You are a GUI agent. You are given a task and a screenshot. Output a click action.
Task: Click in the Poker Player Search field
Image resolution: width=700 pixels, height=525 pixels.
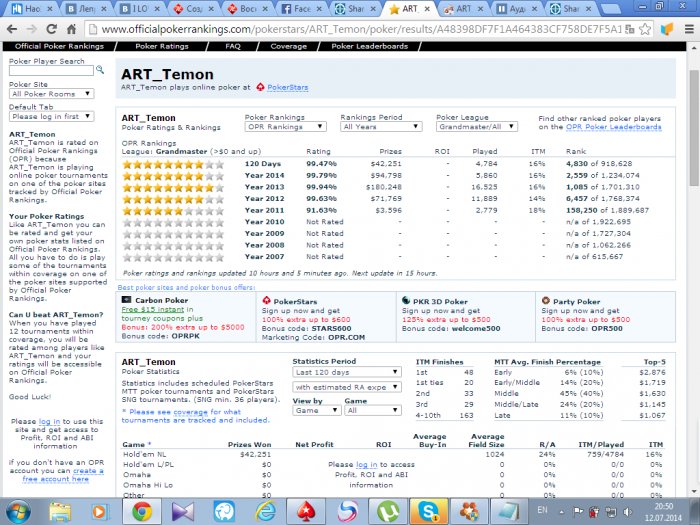(x=50, y=71)
